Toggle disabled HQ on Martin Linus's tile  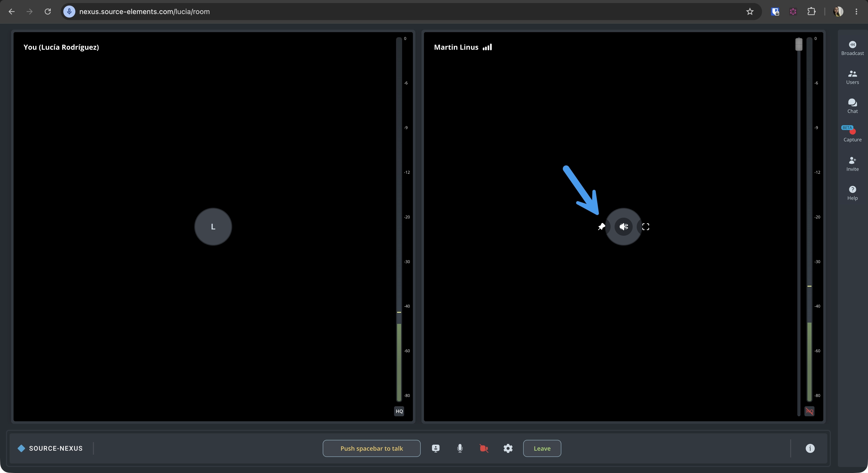point(809,411)
